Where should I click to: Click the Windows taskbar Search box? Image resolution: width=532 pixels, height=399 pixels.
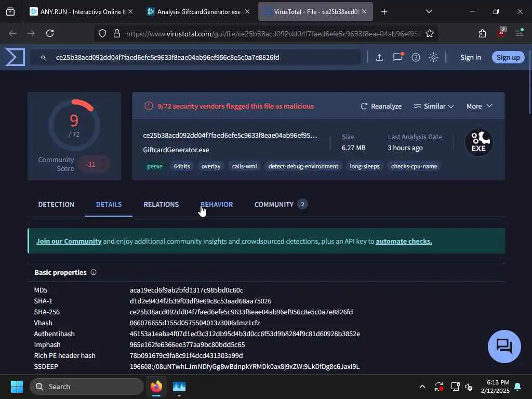(x=87, y=387)
